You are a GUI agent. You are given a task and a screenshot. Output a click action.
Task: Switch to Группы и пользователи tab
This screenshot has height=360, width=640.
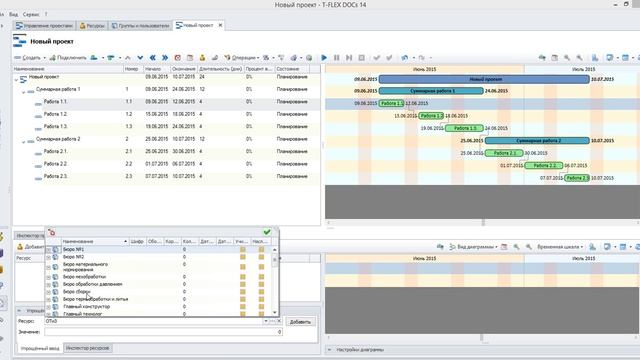point(140,25)
